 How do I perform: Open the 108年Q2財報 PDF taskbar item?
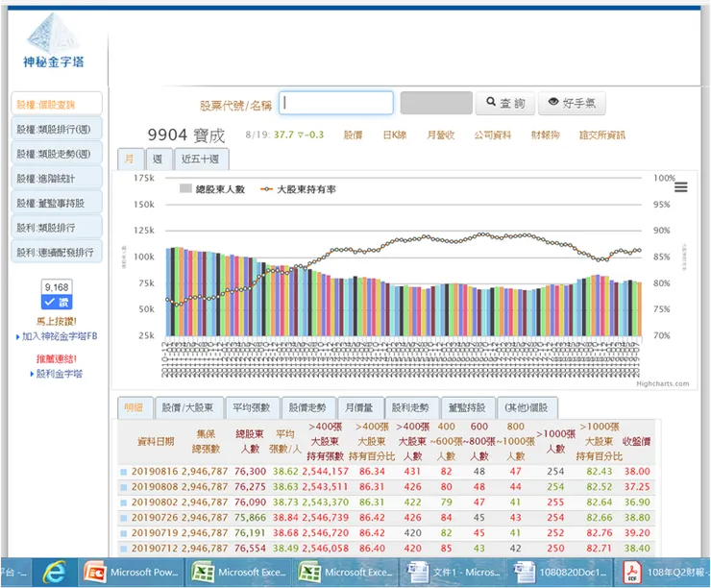coord(664,573)
